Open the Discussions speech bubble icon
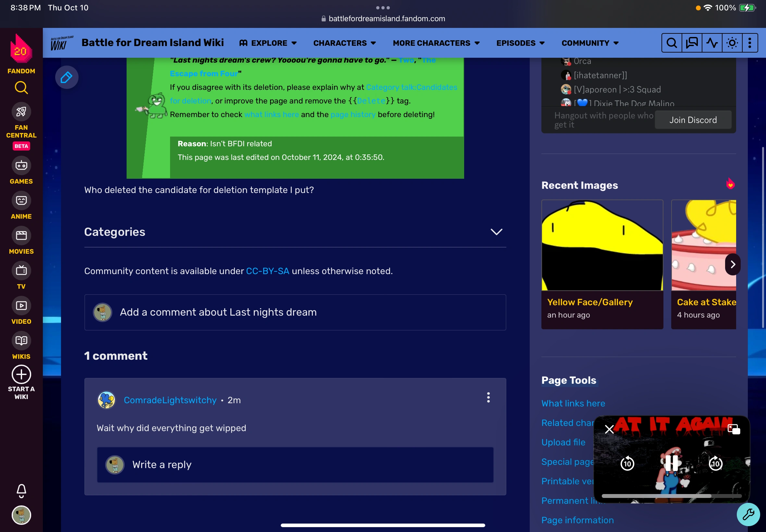 pyautogui.click(x=692, y=43)
